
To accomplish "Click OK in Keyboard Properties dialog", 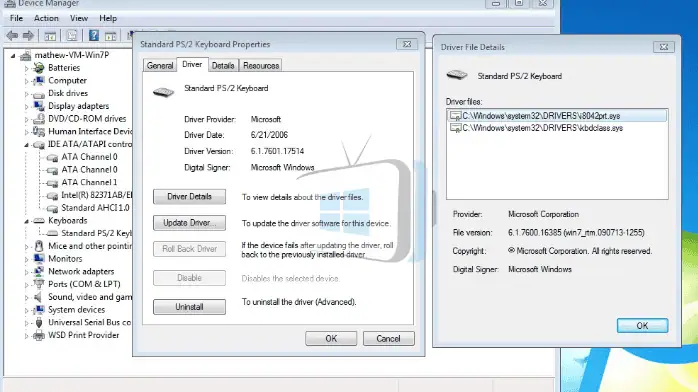I will click(x=331, y=339).
